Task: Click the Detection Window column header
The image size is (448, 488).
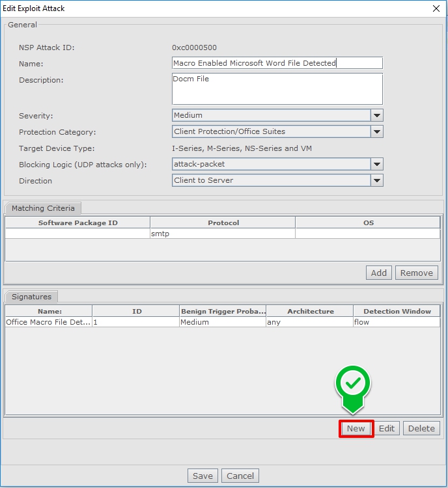Action: (397, 311)
